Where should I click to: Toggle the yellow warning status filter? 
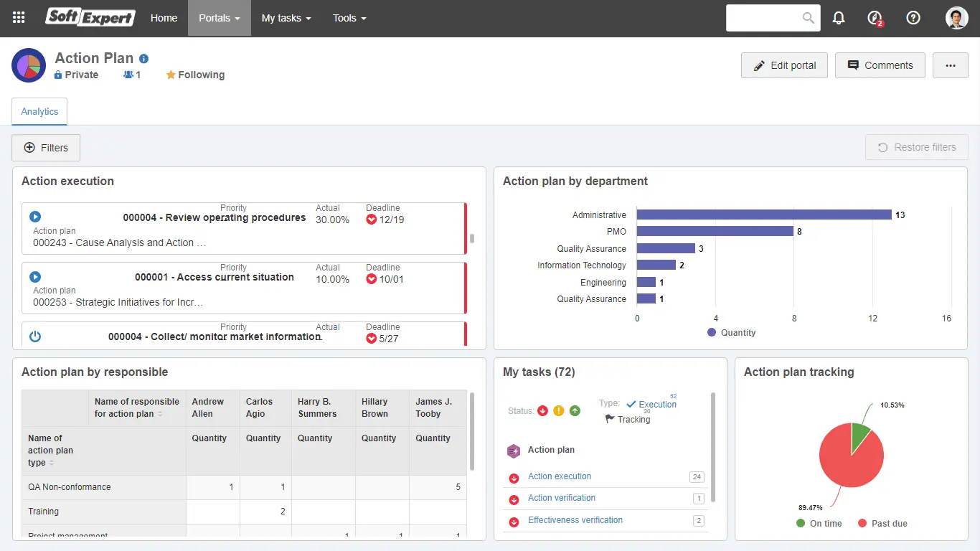coord(559,411)
